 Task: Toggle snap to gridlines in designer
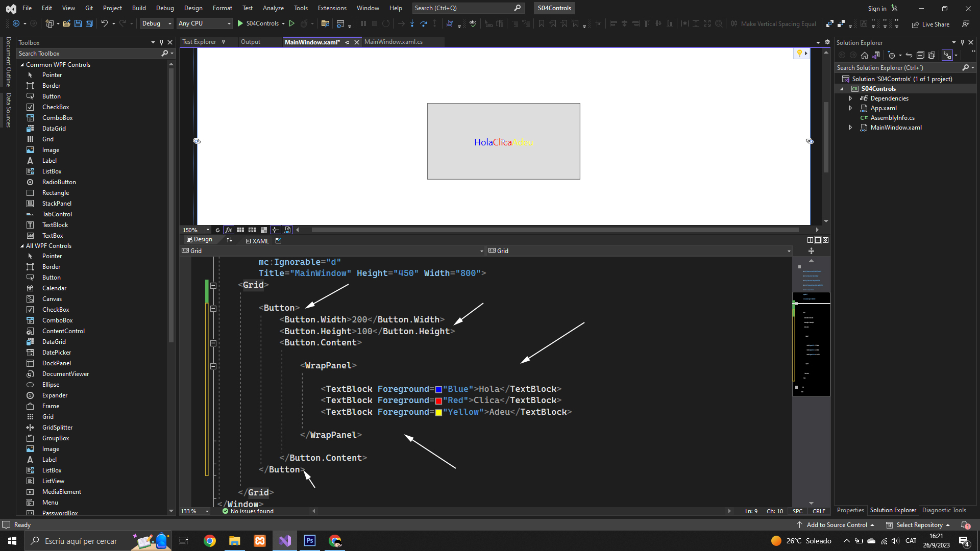pyautogui.click(x=252, y=230)
